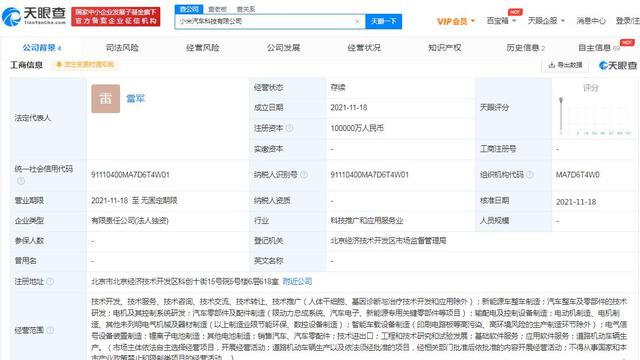The image size is (640, 360).
Task: Click the 天眼一下 search button
Action: (383, 21)
